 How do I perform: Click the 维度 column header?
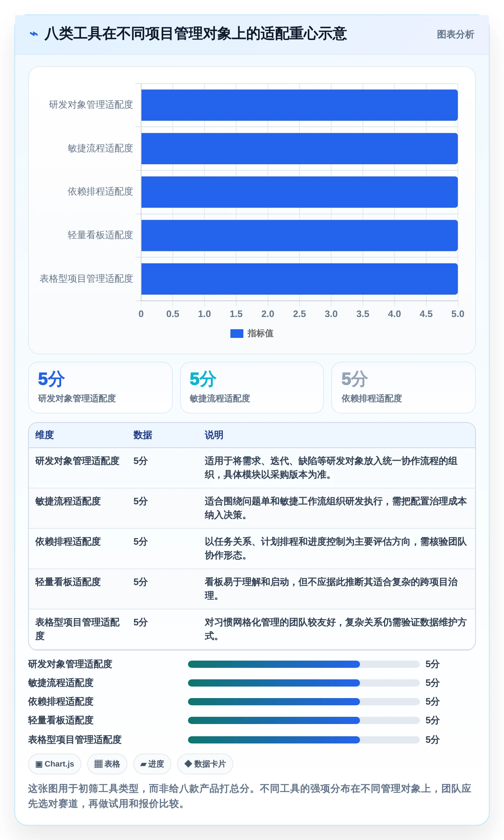click(x=45, y=435)
